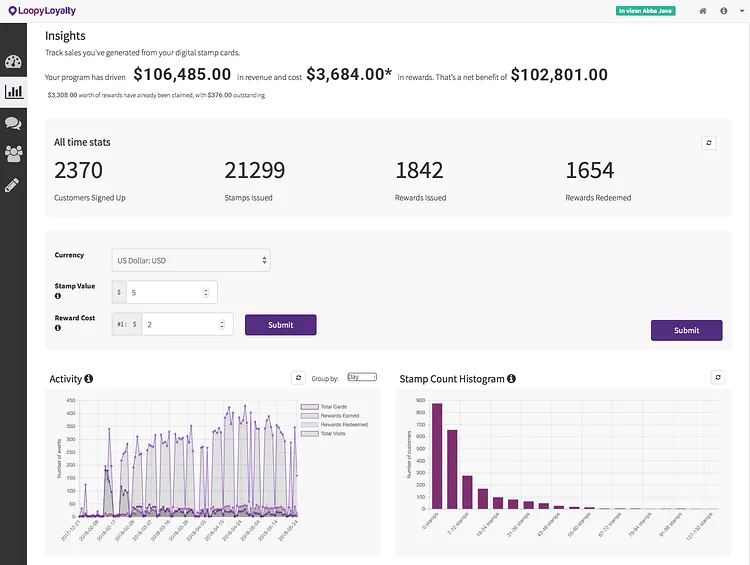Click the 2370 Customers Signed Up value
750x565 pixels.
[x=78, y=170]
